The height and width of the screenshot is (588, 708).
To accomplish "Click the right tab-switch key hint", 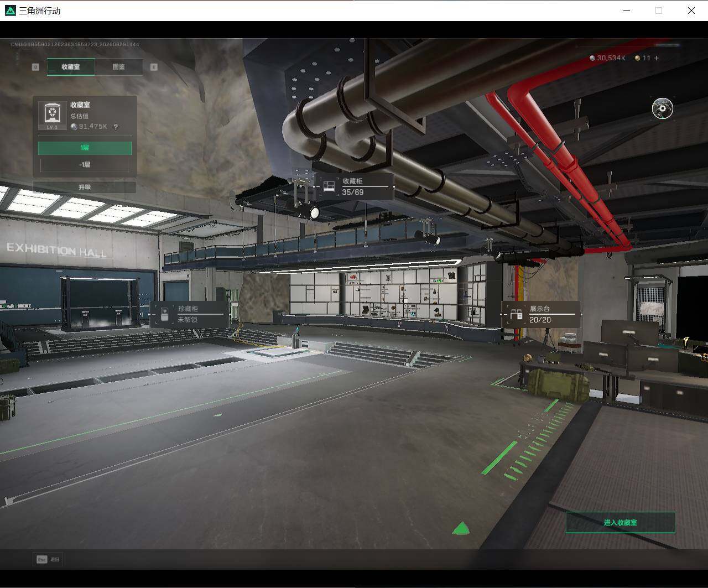I will (154, 67).
